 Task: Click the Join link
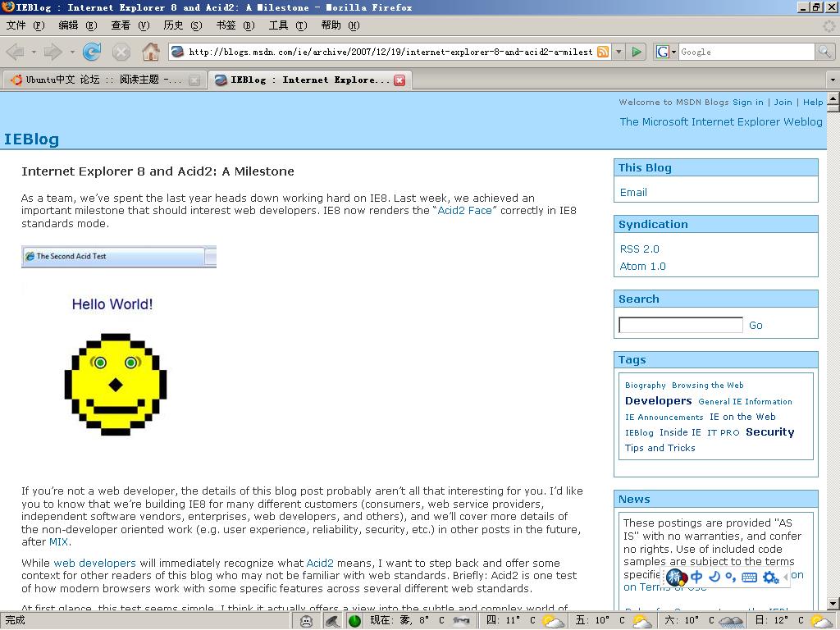click(x=783, y=102)
